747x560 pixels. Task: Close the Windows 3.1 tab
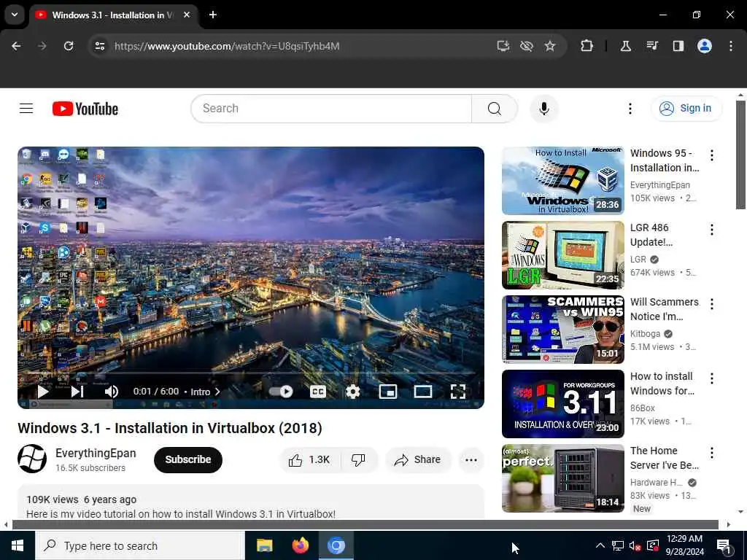click(x=187, y=15)
